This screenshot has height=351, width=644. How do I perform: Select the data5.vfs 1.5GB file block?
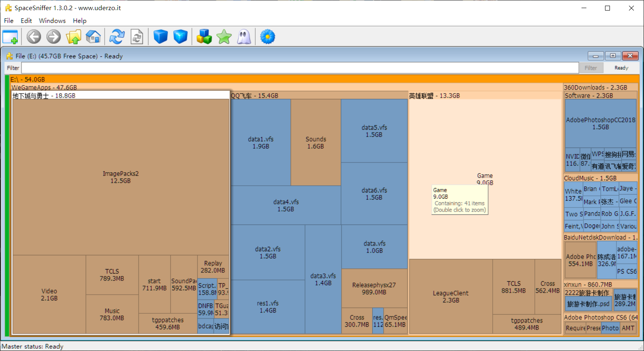tap(374, 131)
